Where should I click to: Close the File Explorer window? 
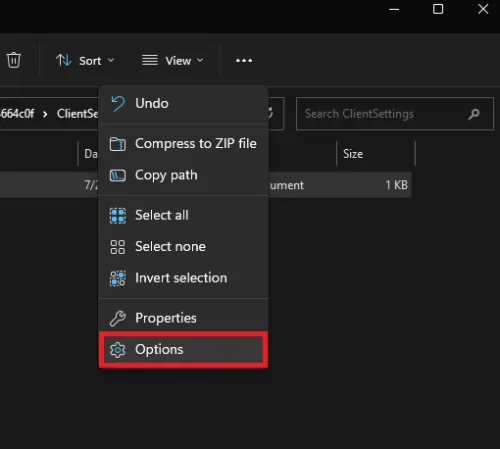pyautogui.click(x=483, y=9)
